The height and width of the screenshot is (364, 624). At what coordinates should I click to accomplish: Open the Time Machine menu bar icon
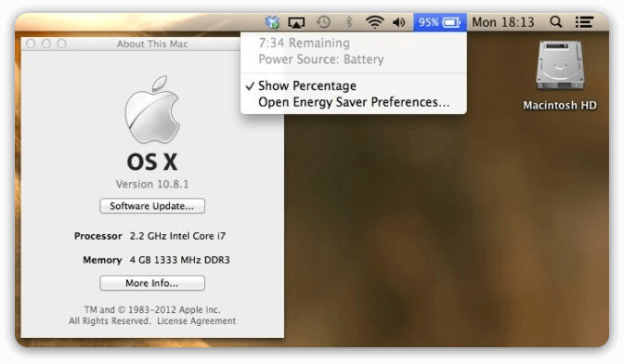tap(323, 22)
